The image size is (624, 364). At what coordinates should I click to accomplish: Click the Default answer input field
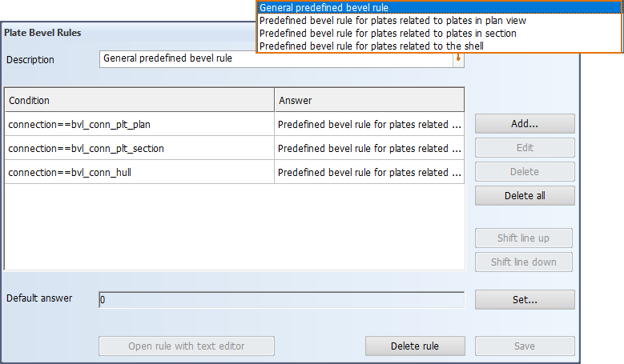[x=281, y=300]
